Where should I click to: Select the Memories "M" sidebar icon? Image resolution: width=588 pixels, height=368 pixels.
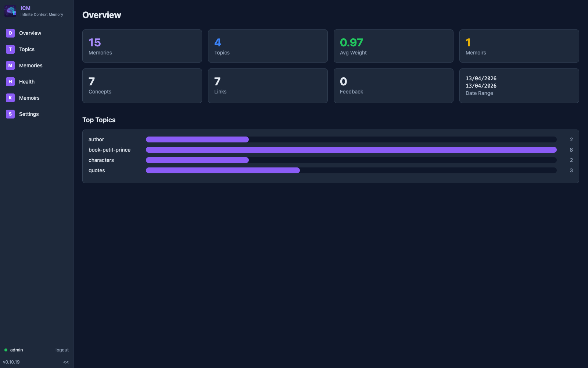tap(10, 65)
